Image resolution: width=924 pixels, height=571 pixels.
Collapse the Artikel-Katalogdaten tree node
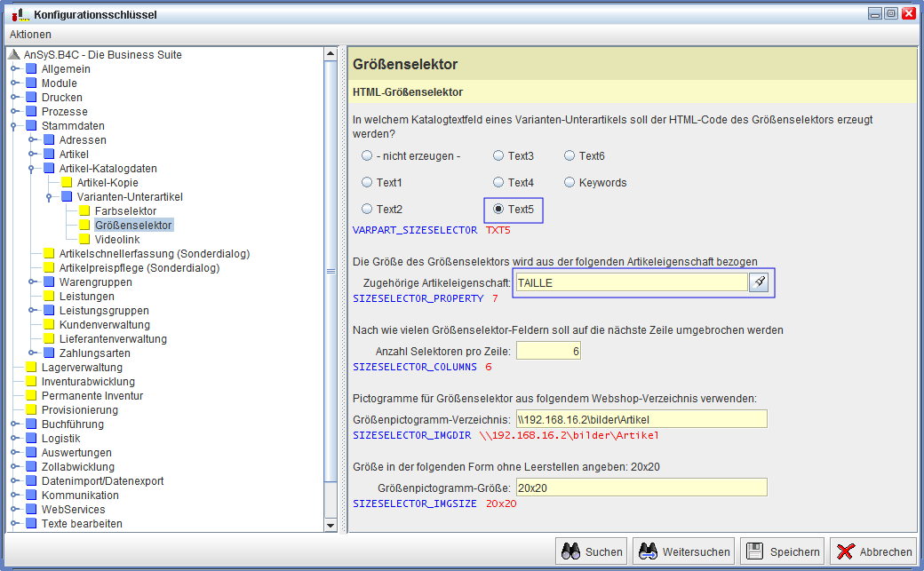tap(32, 169)
